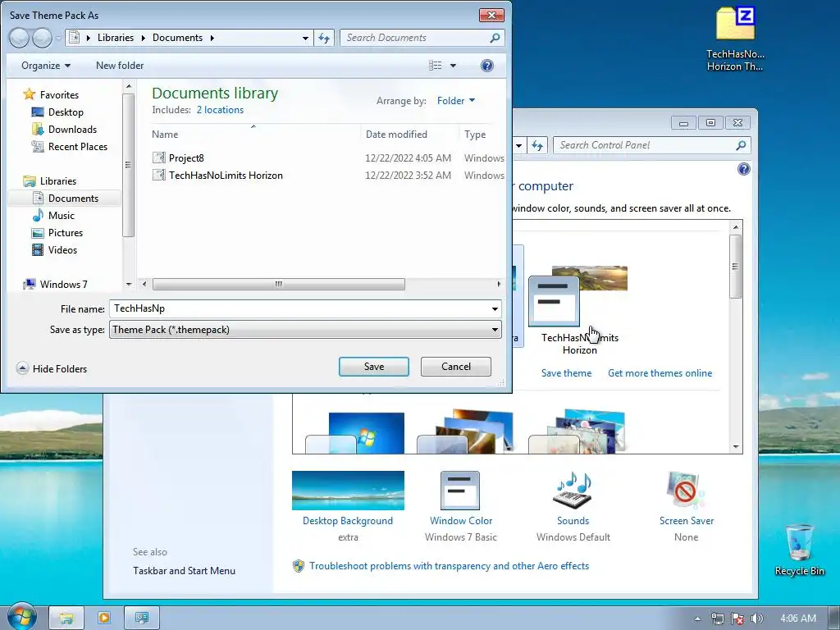Open the Recycle Bin on desktop
Viewport: 840px width, 630px height.
[799, 550]
